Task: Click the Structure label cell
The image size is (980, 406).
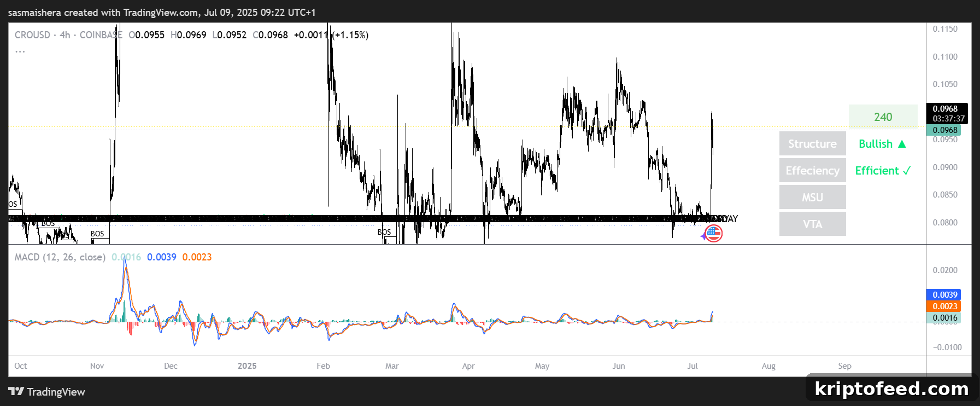Action: [x=812, y=143]
